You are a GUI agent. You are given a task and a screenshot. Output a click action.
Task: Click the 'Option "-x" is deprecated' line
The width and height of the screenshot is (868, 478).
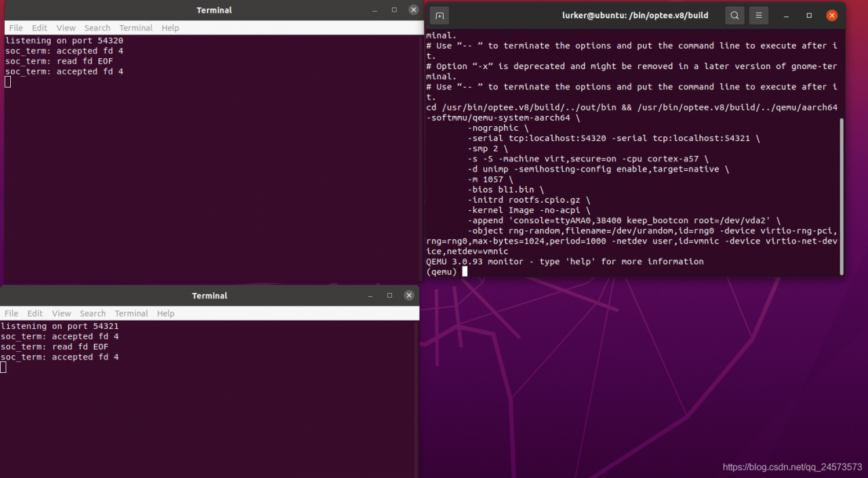tap(632, 71)
